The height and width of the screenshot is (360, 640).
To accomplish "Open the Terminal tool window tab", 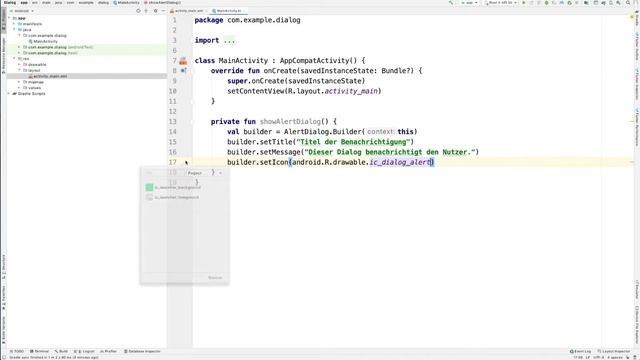I will coord(40,351).
